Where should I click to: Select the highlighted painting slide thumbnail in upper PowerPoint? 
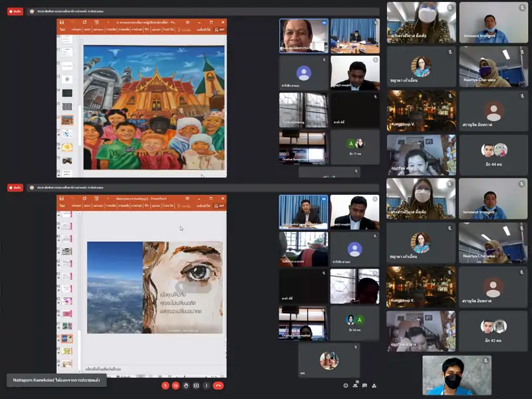point(67,120)
